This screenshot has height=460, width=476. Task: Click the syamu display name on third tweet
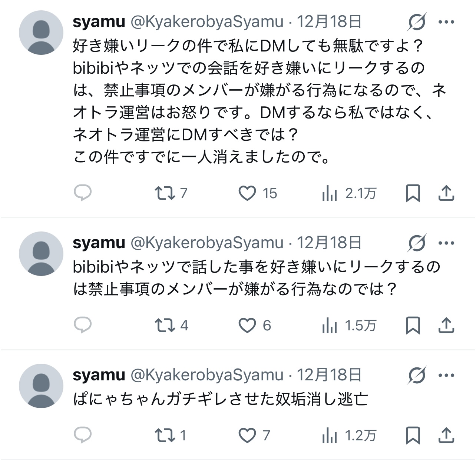(99, 375)
